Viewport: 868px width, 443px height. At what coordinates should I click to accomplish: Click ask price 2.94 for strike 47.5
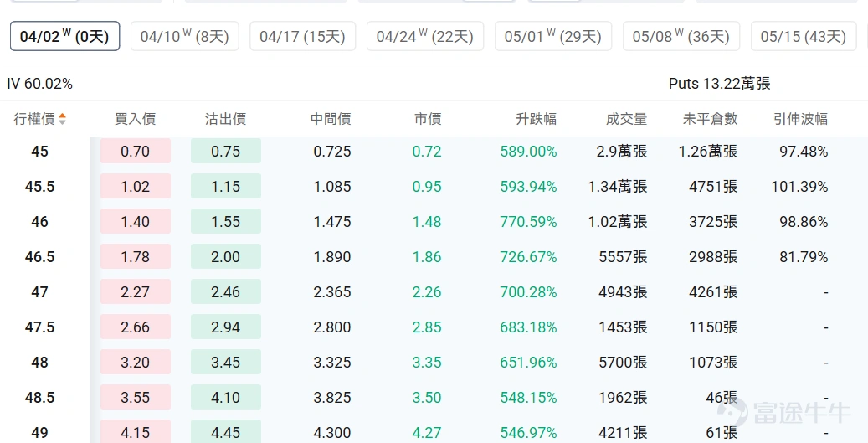(x=226, y=327)
